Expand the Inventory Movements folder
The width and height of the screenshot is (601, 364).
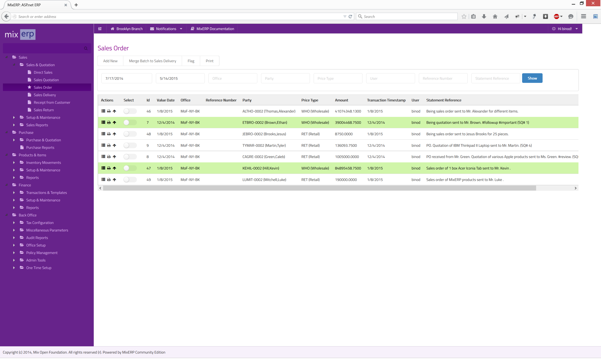pyautogui.click(x=14, y=162)
